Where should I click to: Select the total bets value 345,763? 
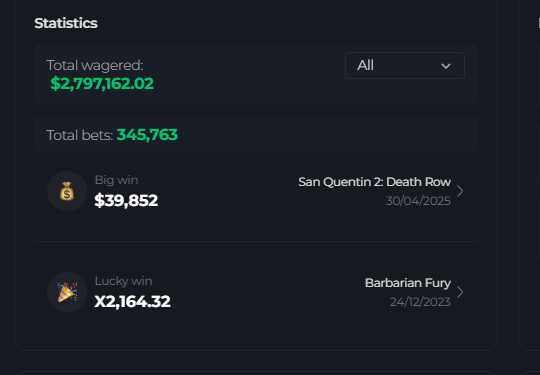[x=147, y=135]
